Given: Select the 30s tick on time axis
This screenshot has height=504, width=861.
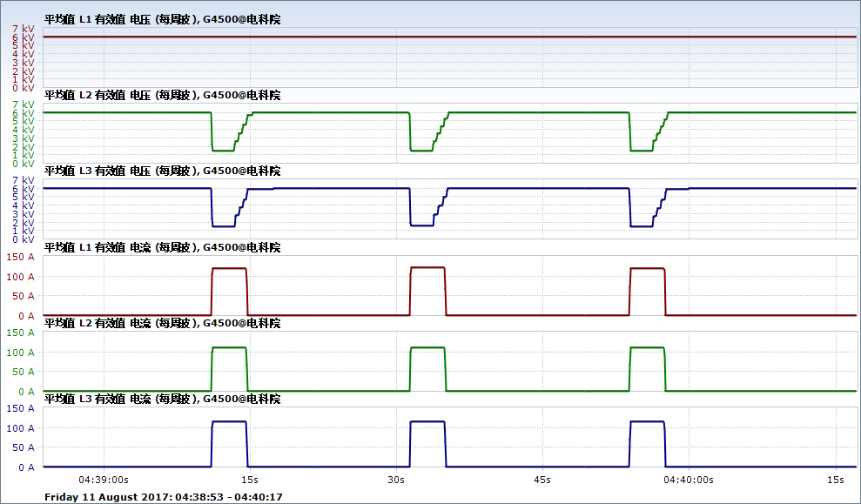Looking at the screenshot, I should 396,480.
